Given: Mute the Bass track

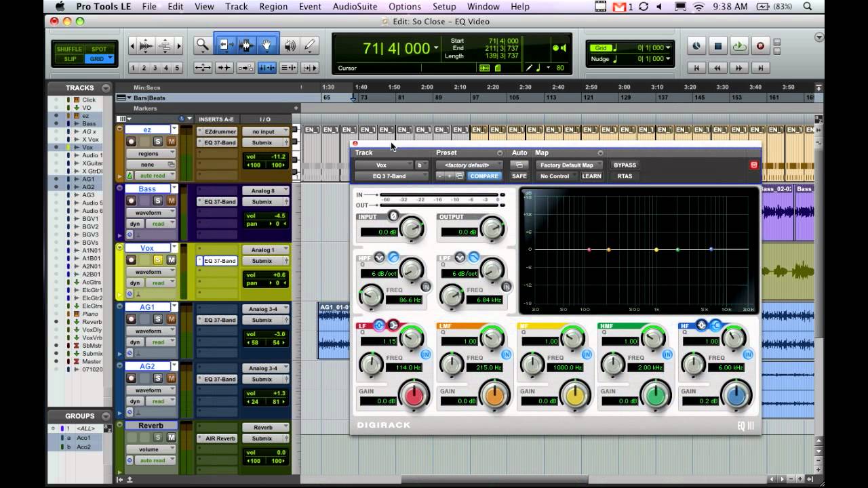Looking at the screenshot, I should 171,201.
